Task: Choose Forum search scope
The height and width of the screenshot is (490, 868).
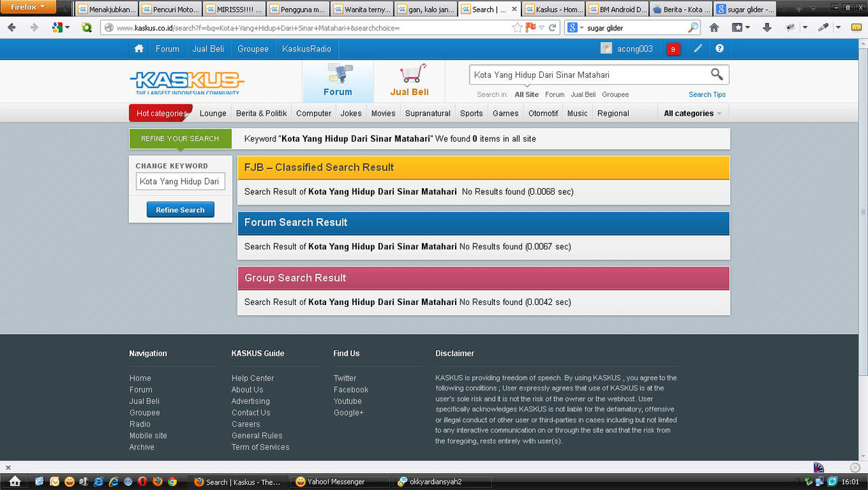Action: [555, 95]
